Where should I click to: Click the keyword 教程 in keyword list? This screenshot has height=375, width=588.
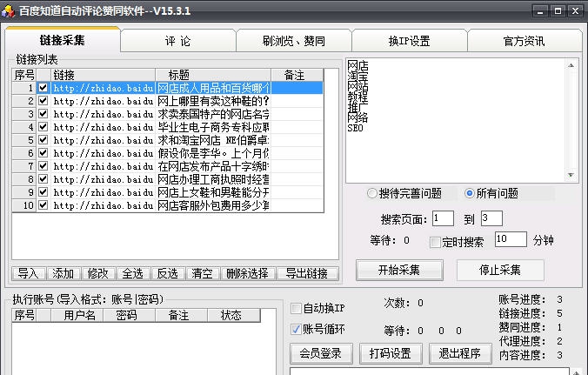coord(357,97)
